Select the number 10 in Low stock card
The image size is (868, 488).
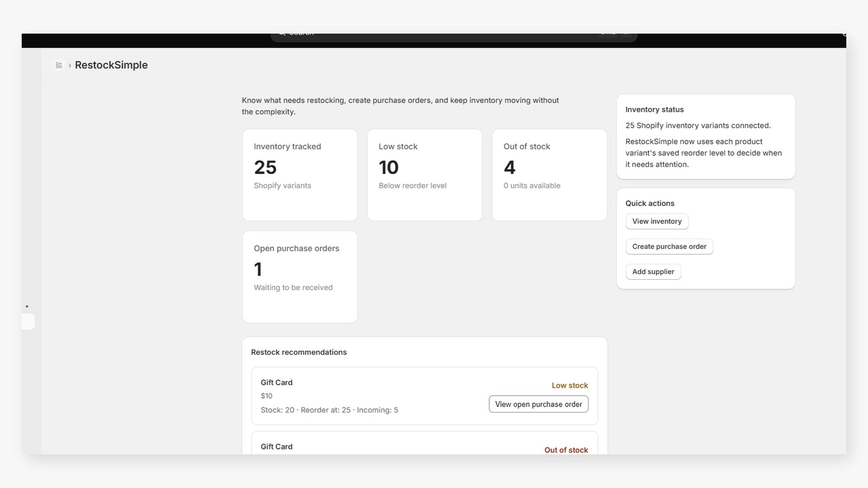[388, 168]
